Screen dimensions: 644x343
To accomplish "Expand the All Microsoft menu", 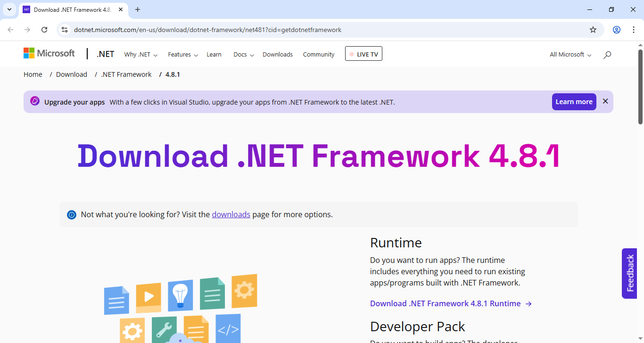I will 570,55.
